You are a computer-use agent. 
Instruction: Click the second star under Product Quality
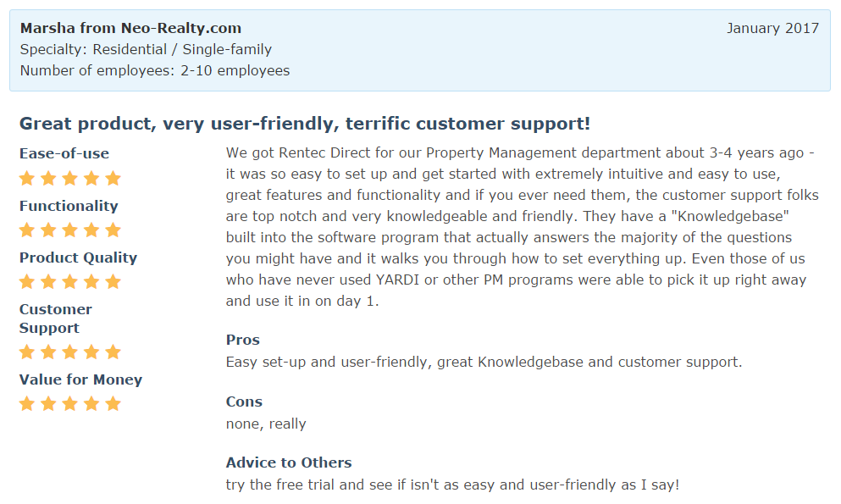(x=48, y=282)
